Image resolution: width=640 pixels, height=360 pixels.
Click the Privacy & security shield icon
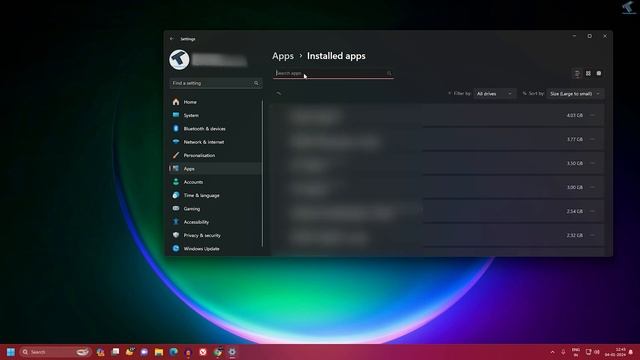(176, 236)
